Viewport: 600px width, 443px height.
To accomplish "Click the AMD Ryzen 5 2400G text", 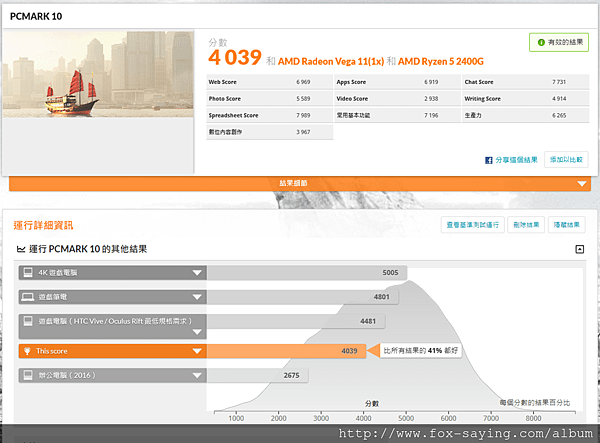I will (x=441, y=62).
